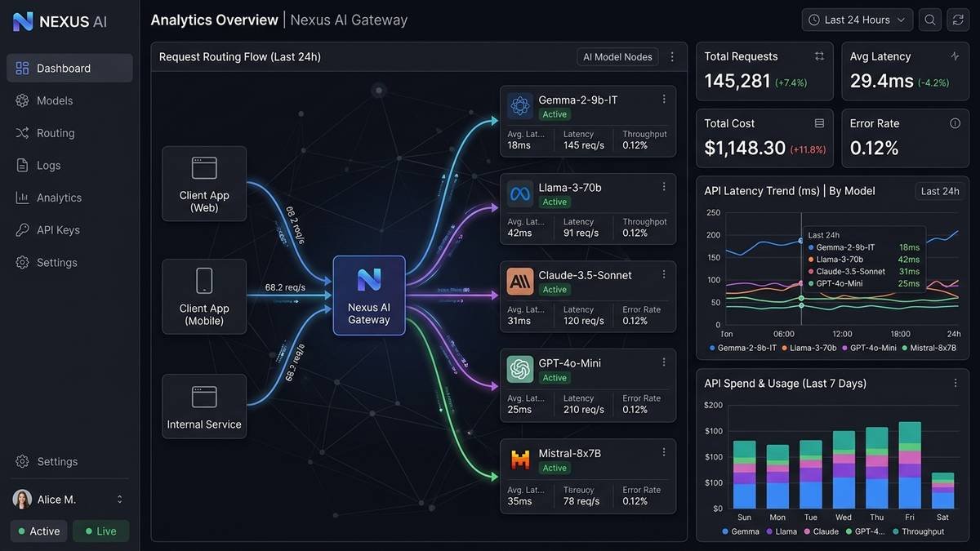This screenshot has height=551, width=980.
Task: Click the Error Rate info icon
Action: pos(955,123)
